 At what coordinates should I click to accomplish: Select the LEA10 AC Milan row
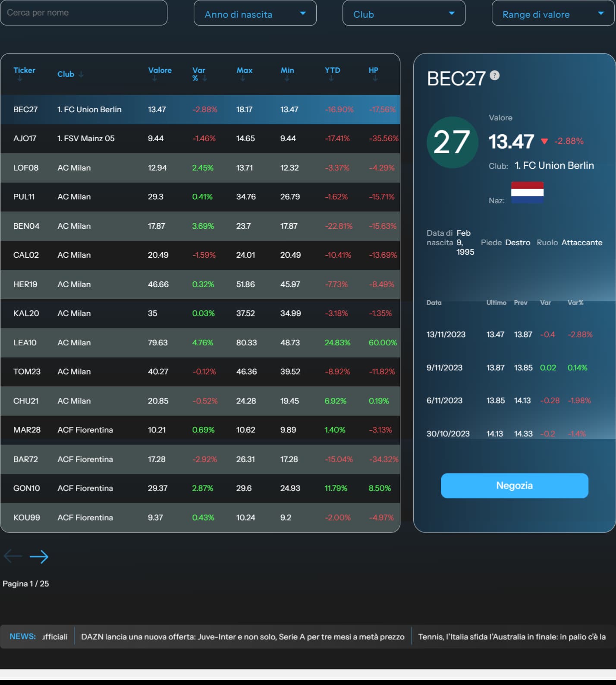tap(200, 343)
